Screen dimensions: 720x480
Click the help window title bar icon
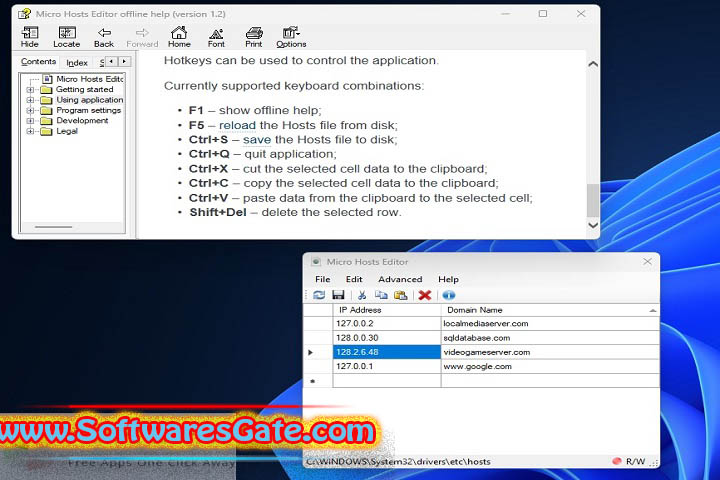tap(24, 14)
